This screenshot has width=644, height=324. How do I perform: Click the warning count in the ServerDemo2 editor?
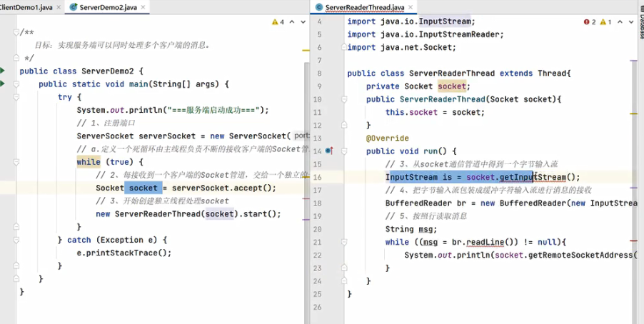tap(278, 22)
